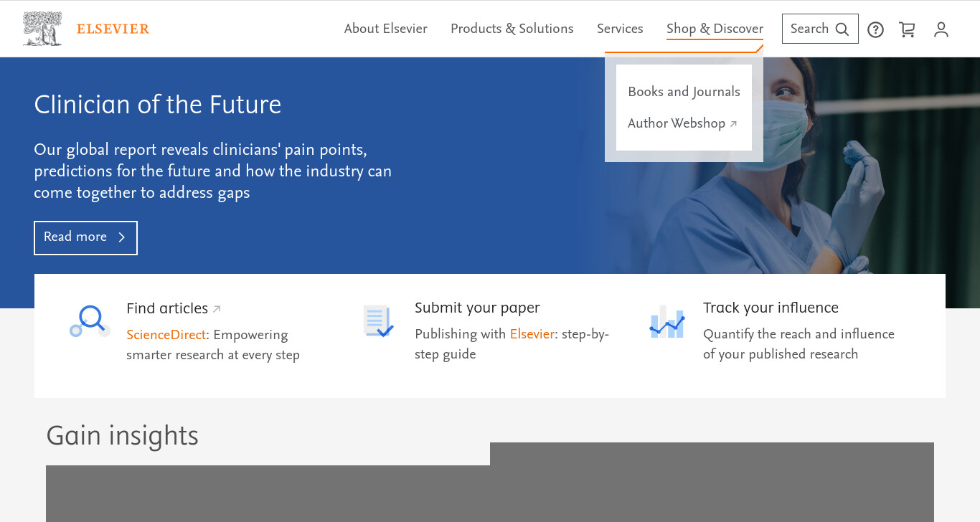This screenshot has height=522, width=980.
Task: Click the magnifying glass in Search box
Action: click(x=842, y=29)
